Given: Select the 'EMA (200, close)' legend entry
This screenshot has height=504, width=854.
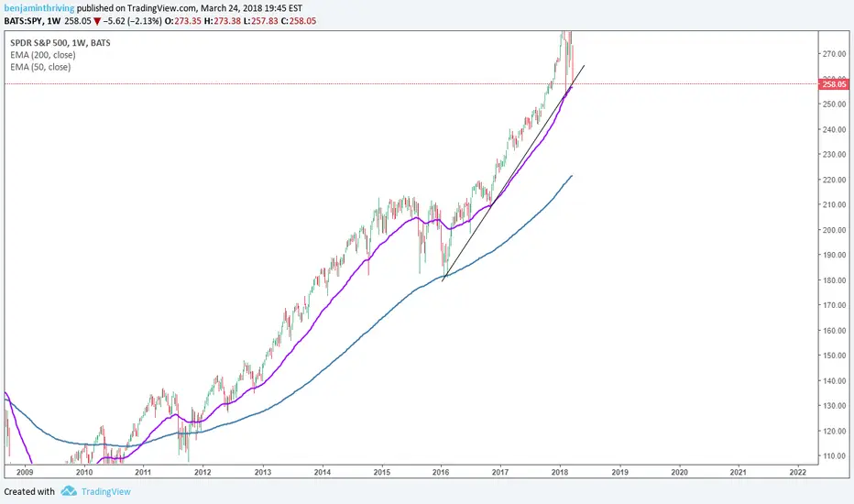Looking at the screenshot, I should tap(42, 54).
